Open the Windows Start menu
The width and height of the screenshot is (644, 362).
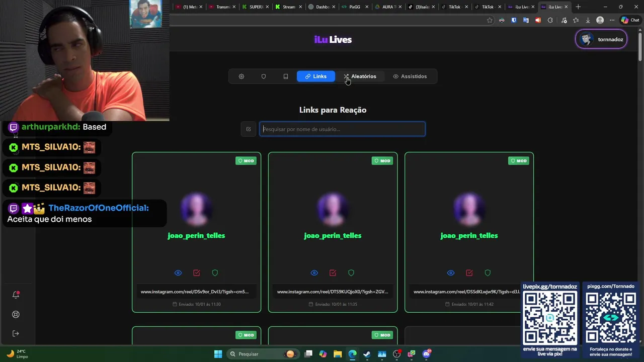[x=218, y=354]
